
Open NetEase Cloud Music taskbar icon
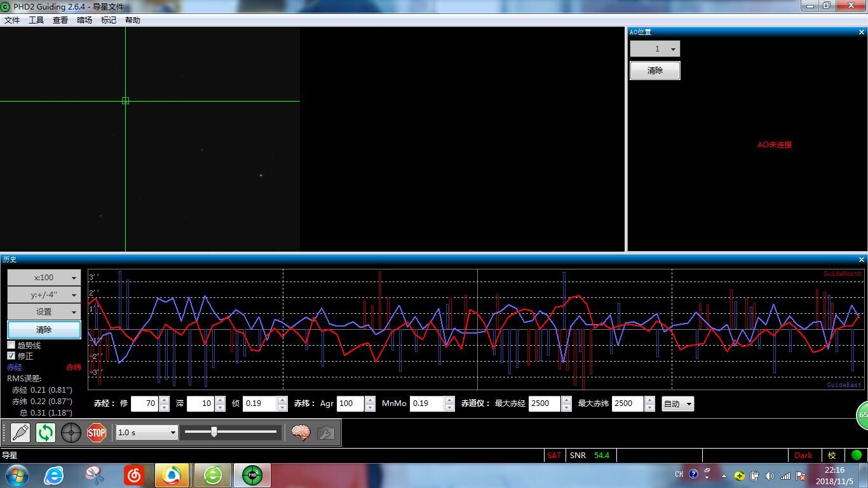(x=133, y=475)
